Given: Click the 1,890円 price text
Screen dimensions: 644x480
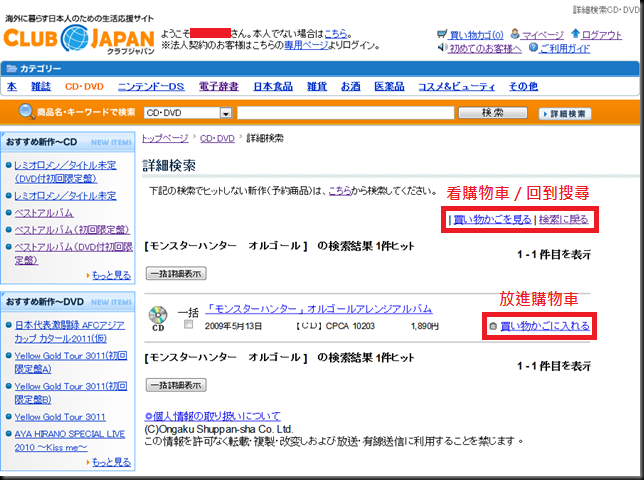Looking at the screenshot, I should tap(424, 326).
